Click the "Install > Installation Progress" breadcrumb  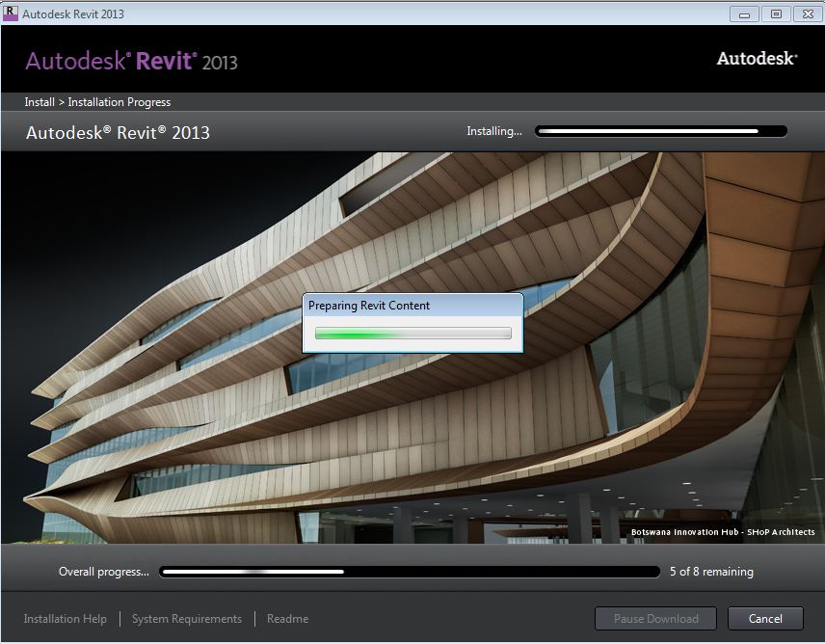pos(97,102)
